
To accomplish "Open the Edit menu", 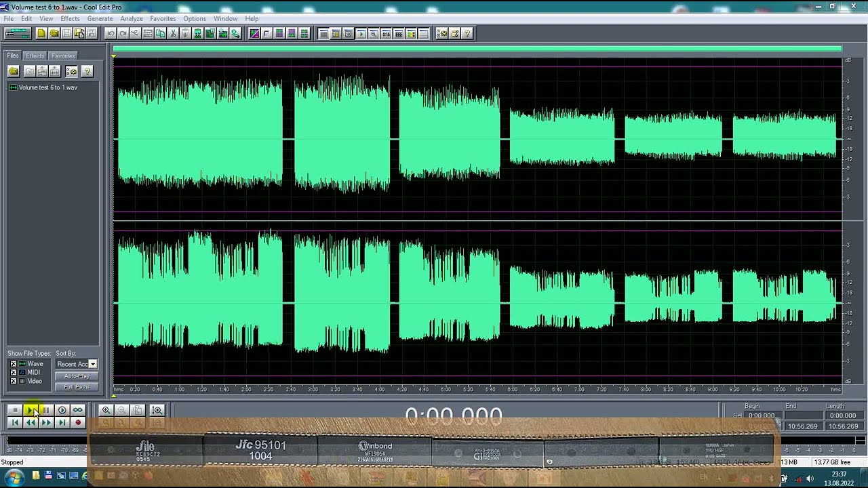I will [26, 18].
